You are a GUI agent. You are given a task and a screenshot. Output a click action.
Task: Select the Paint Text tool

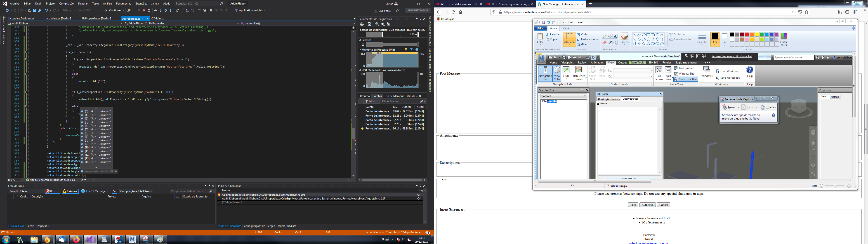pyautogui.click(x=615, y=36)
